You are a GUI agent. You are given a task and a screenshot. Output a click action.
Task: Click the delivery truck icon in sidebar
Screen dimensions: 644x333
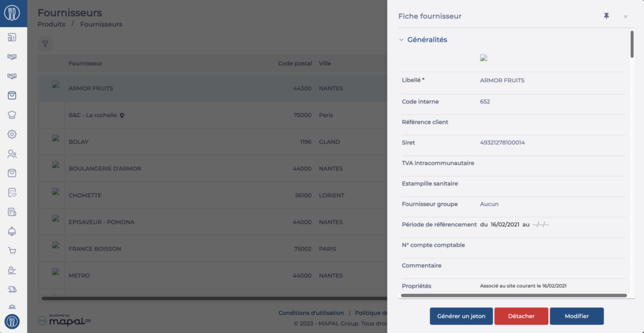click(x=12, y=290)
